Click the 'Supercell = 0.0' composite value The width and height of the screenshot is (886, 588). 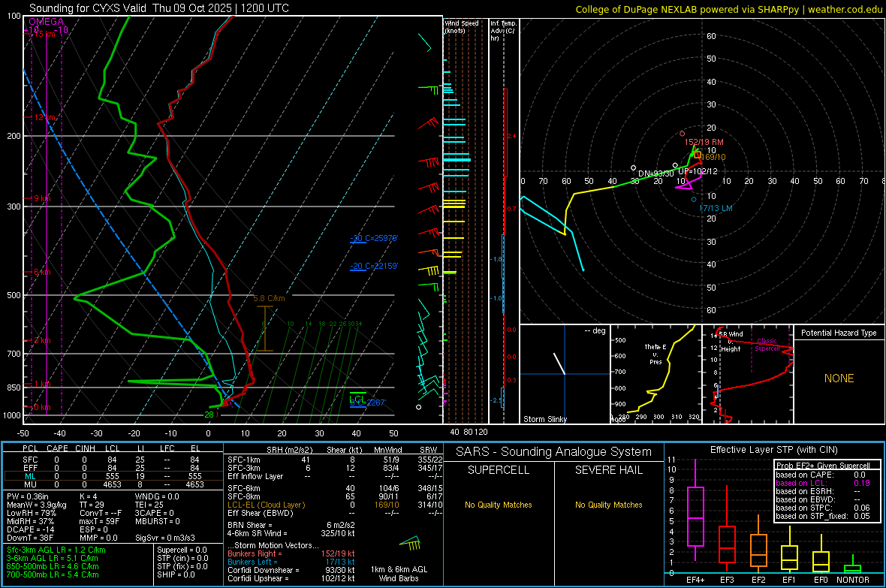182,550
